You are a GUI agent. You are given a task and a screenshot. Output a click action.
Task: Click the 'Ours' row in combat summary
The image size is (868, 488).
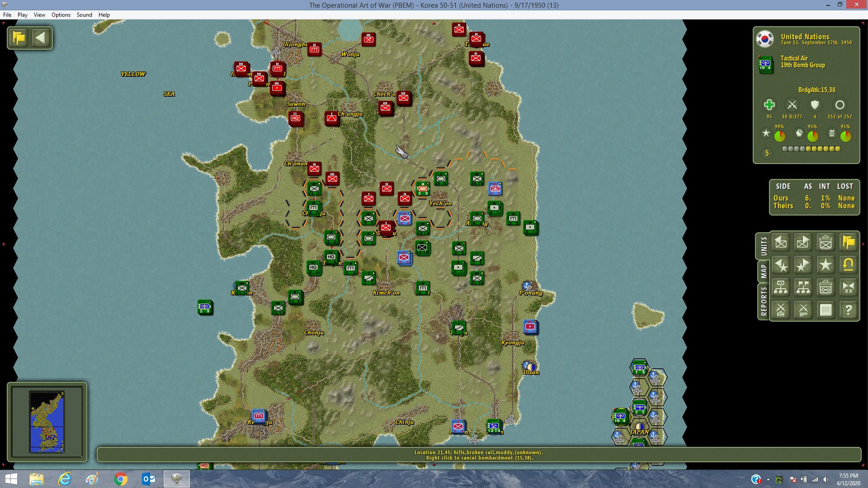[814, 198]
